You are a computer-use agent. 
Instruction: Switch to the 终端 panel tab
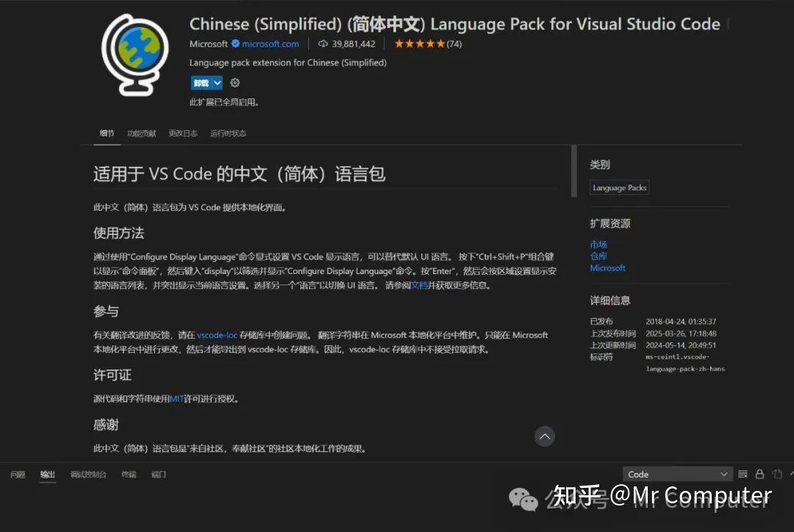click(129, 475)
